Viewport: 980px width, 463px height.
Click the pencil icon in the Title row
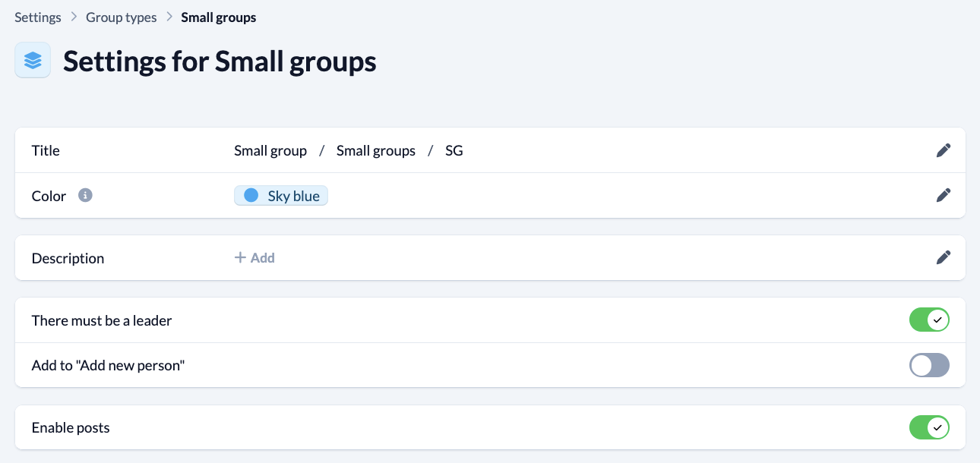[x=943, y=150]
